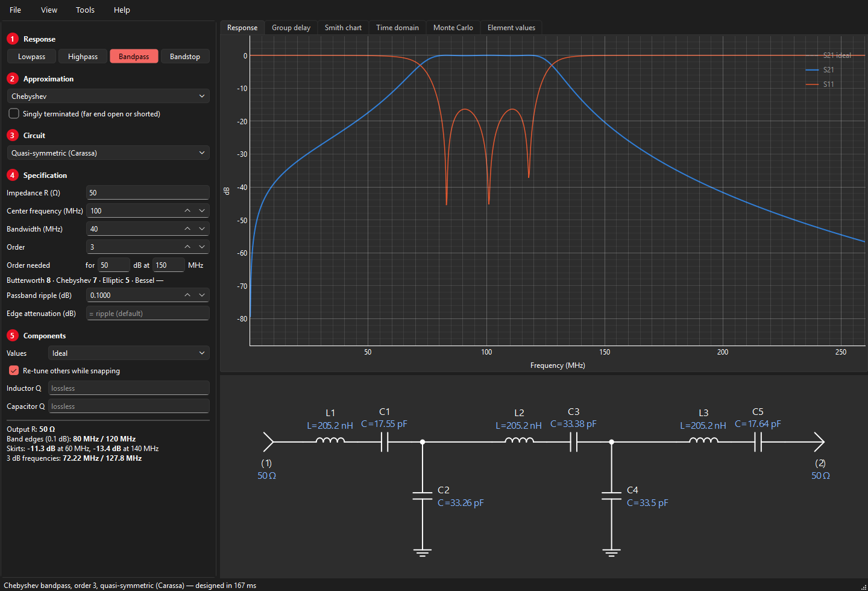
Task: Lower the filter Order with down arrow
Action: click(202, 247)
